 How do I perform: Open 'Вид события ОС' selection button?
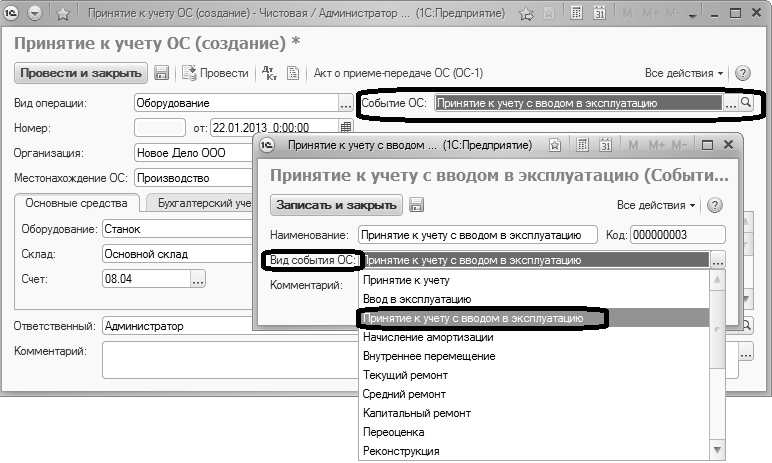pos(718,260)
